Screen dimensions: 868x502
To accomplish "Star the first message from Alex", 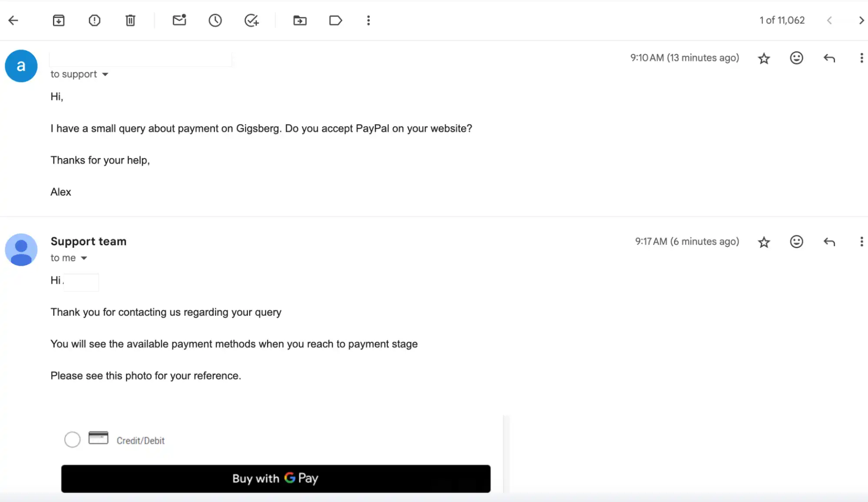I will tap(764, 58).
